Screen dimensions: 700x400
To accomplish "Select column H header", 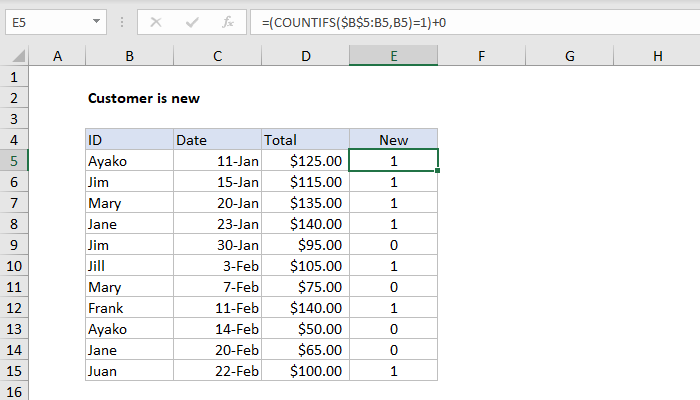I will point(657,57).
